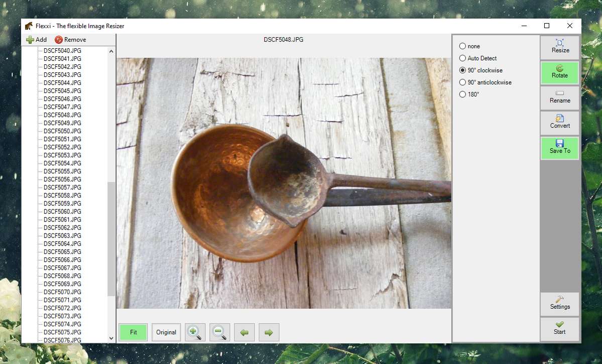This screenshot has height=364, width=602.
Task: Select the 'none' rotation option
Action: pos(469,46)
